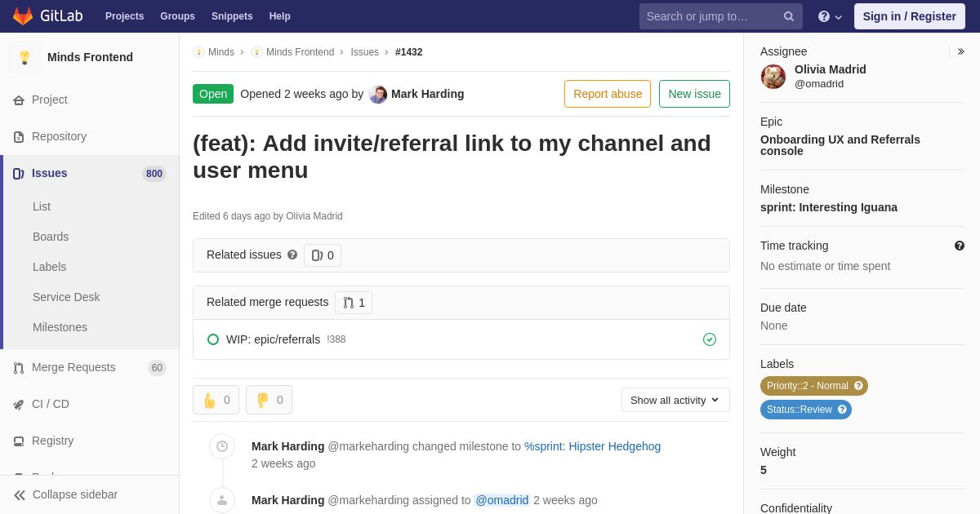980x514 pixels.
Task: Open the Help question-mark menu
Action: (x=830, y=16)
